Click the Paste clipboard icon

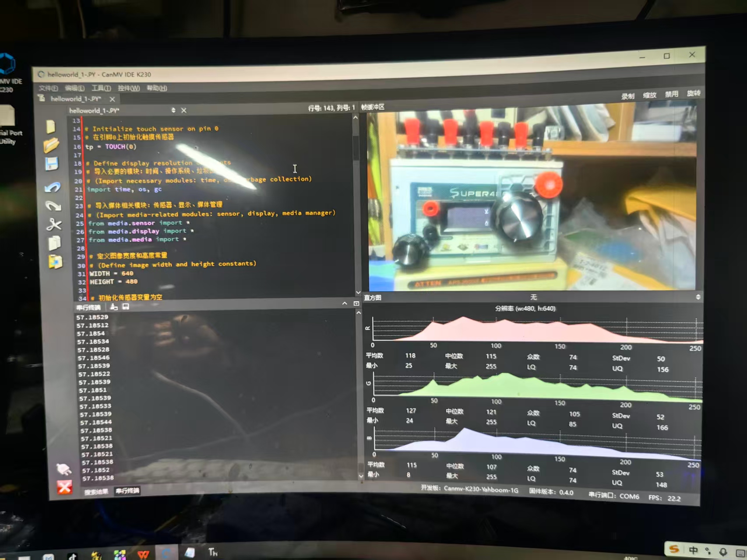coord(55,262)
